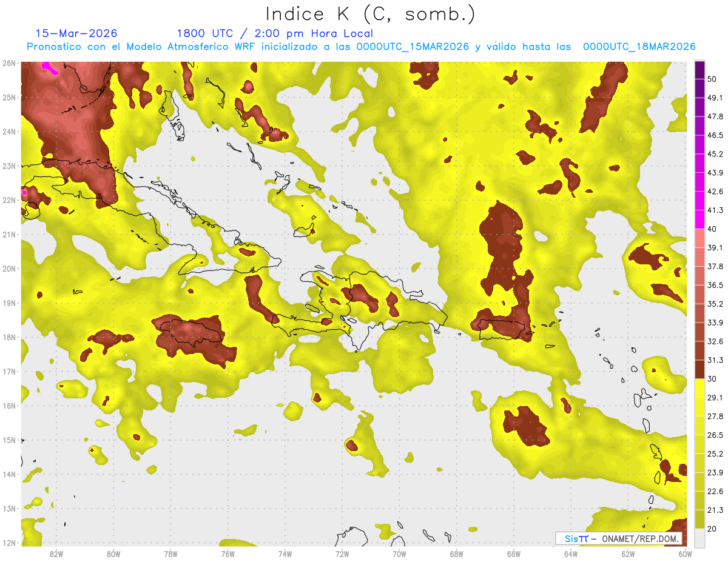Click the 14N latitude label
The height and width of the screenshot is (562, 728).
(x=8, y=474)
